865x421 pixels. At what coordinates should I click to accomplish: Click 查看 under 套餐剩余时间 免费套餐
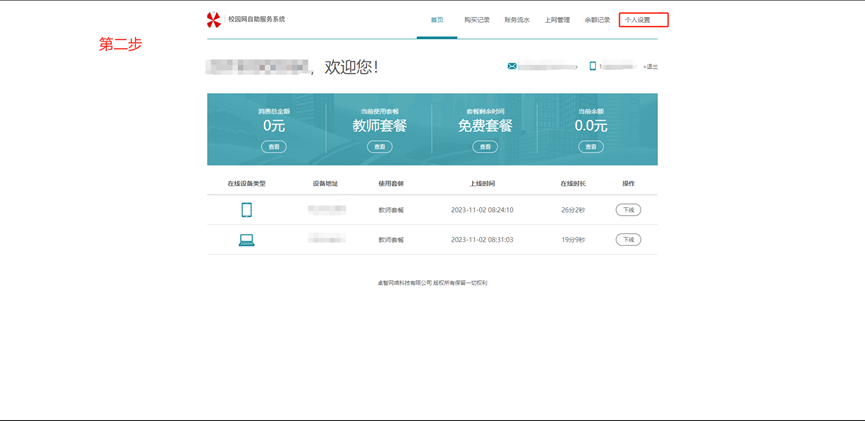(x=485, y=147)
